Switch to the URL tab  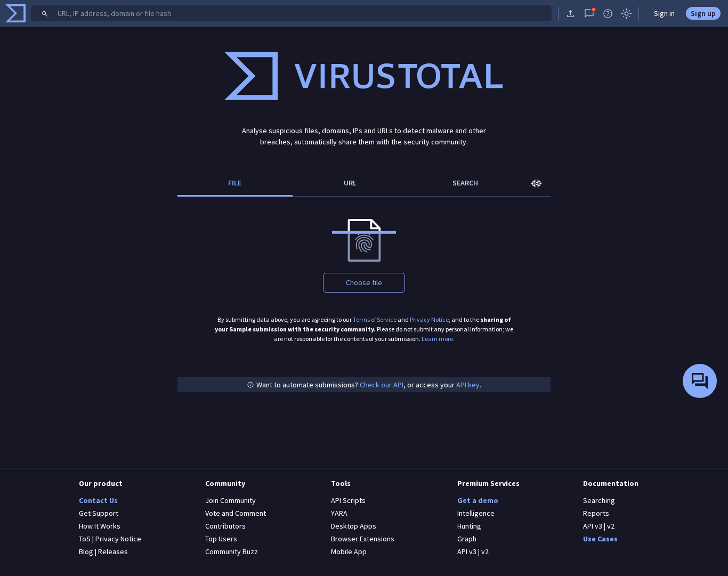point(350,183)
